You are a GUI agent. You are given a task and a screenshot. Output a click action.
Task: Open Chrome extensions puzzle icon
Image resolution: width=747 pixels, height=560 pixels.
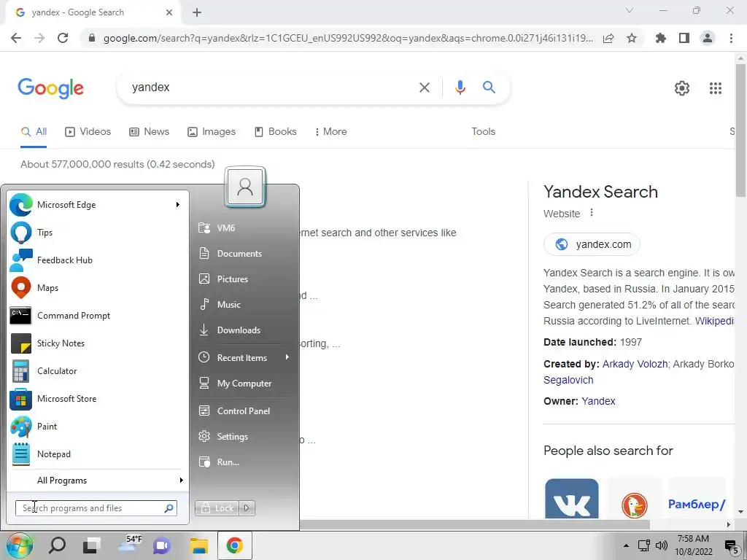coord(660,38)
